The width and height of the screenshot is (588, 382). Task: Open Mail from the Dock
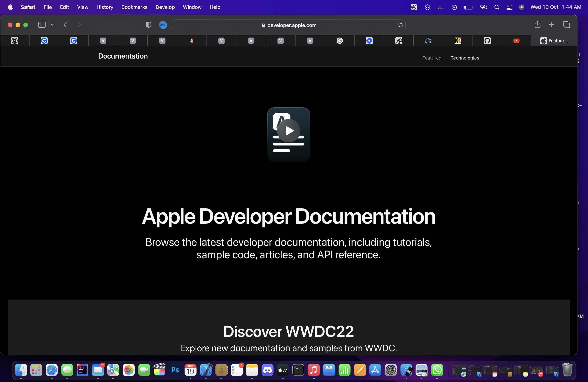click(x=98, y=370)
